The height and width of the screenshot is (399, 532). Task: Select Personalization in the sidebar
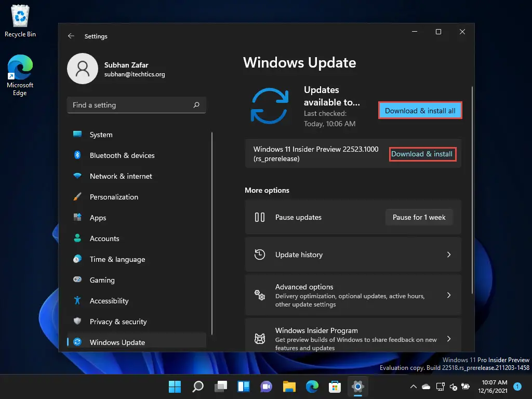point(137,197)
